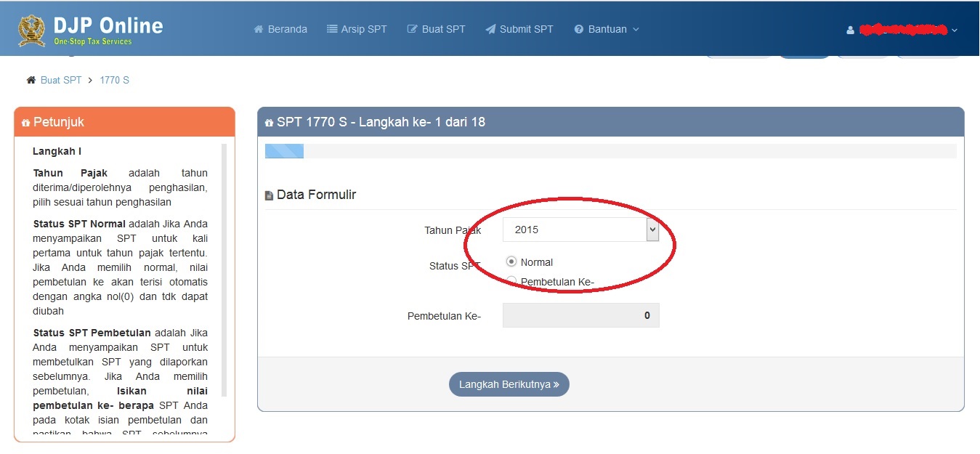Click the pencil icon beside Buat SPT
Image resolution: width=980 pixels, height=454 pixels.
pyautogui.click(x=411, y=29)
